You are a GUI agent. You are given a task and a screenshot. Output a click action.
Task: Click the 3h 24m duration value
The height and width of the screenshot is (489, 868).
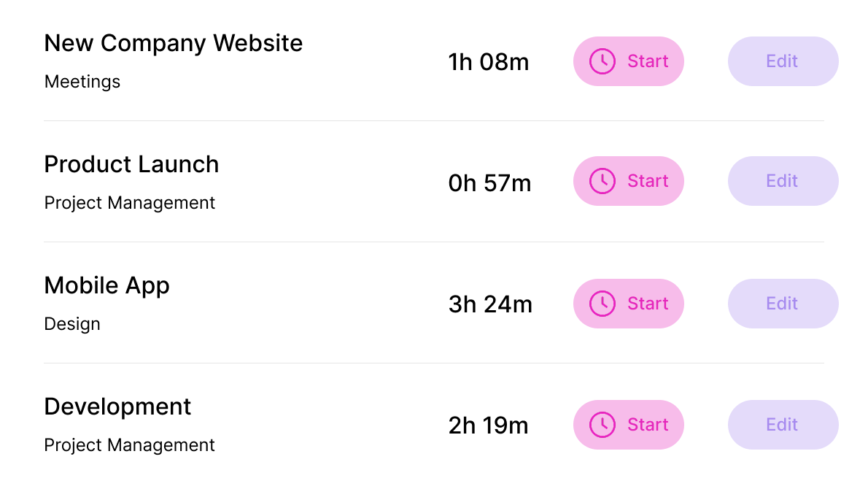(490, 304)
